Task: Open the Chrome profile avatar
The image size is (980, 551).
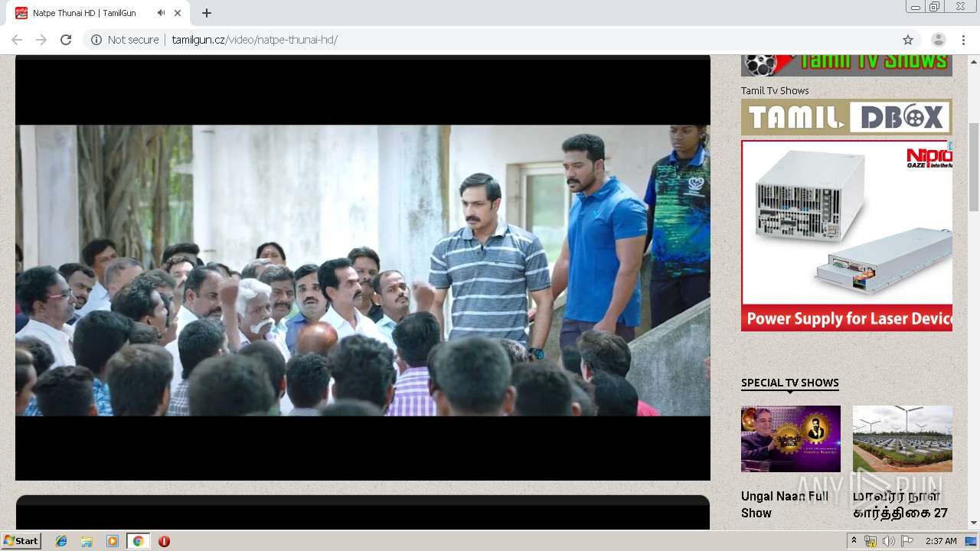Action: (x=938, y=40)
